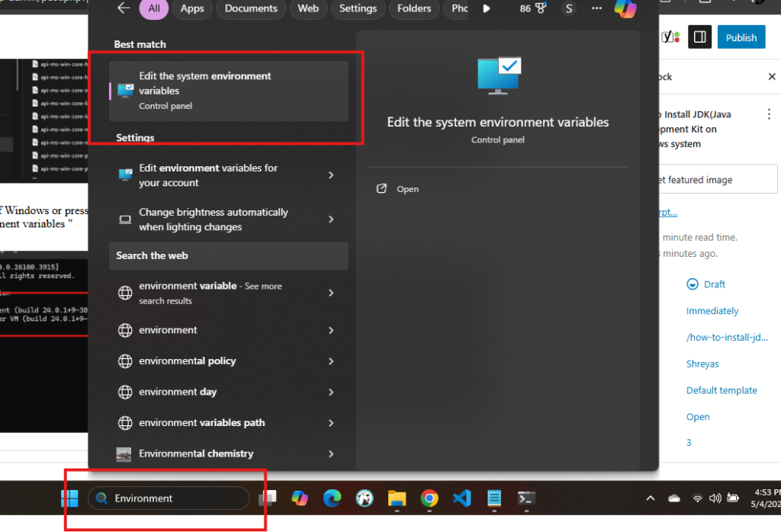Expand 'Edit environment variables for your account'
The width and height of the screenshot is (781, 532).
[331, 175]
